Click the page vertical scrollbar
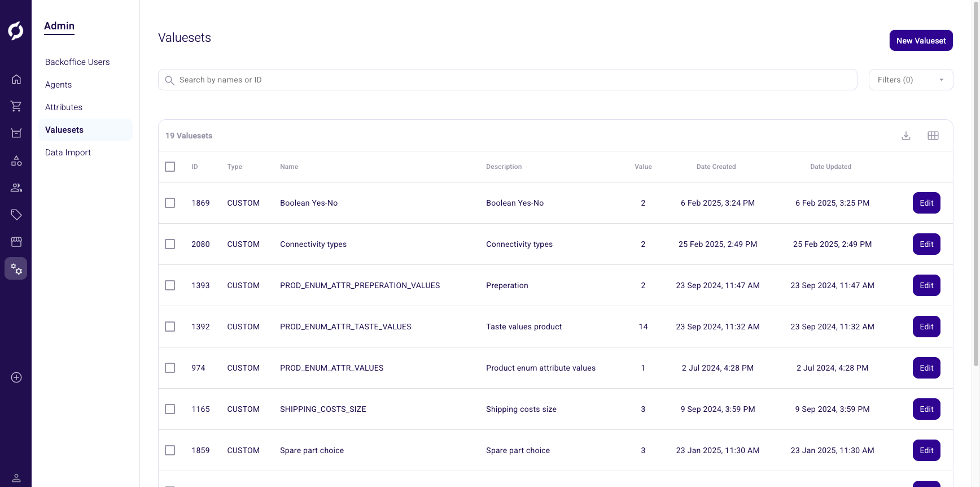This screenshot has height=487, width=980. click(975, 186)
